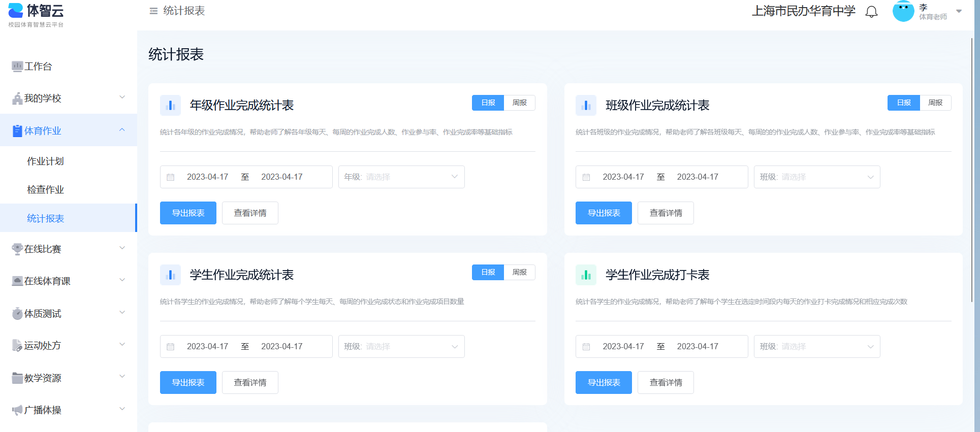Screen dimensions: 980x432
Task: Export the 学生作业完成统计表 report
Action: click(188, 382)
